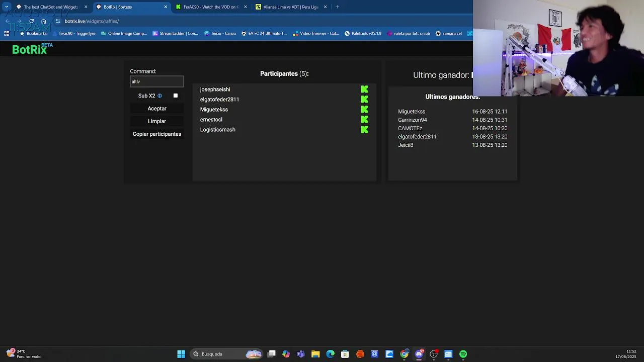This screenshot has height=362, width=644.
Task: Open the Bookmarks bookmark folder
Action: 33,34
